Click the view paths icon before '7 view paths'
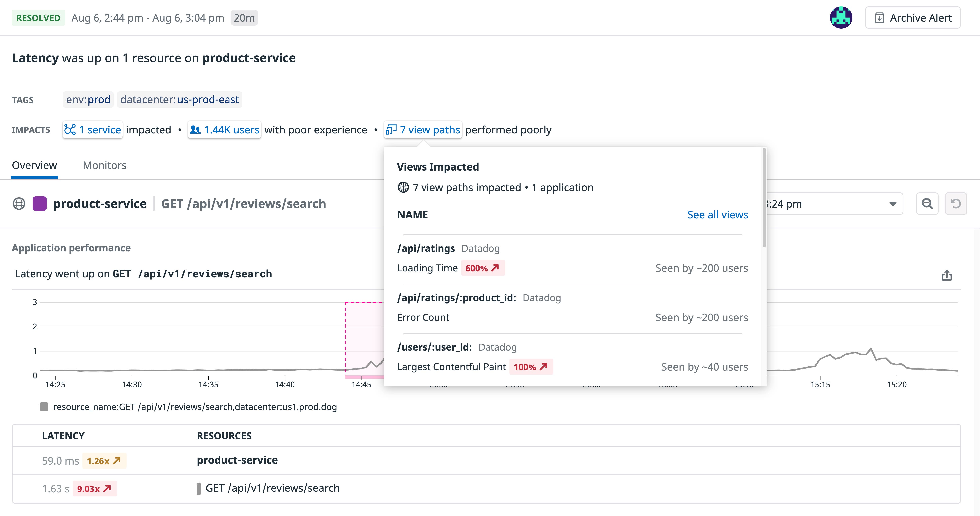980x516 pixels. tap(391, 130)
